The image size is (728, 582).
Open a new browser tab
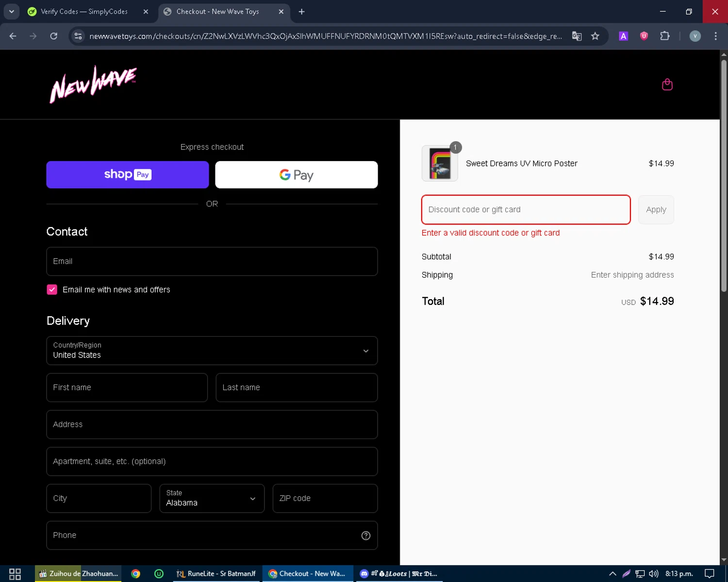(x=301, y=12)
